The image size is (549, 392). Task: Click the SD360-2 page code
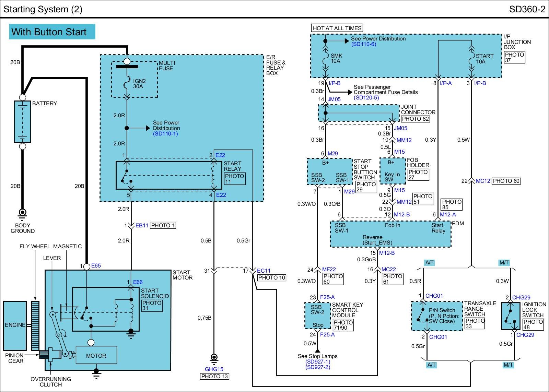pyautogui.click(x=527, y=9)
